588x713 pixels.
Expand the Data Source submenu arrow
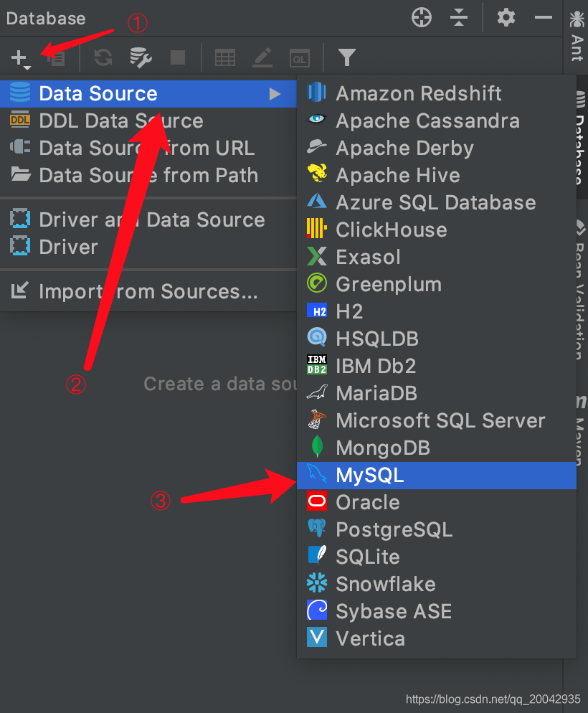coord(275,94)
